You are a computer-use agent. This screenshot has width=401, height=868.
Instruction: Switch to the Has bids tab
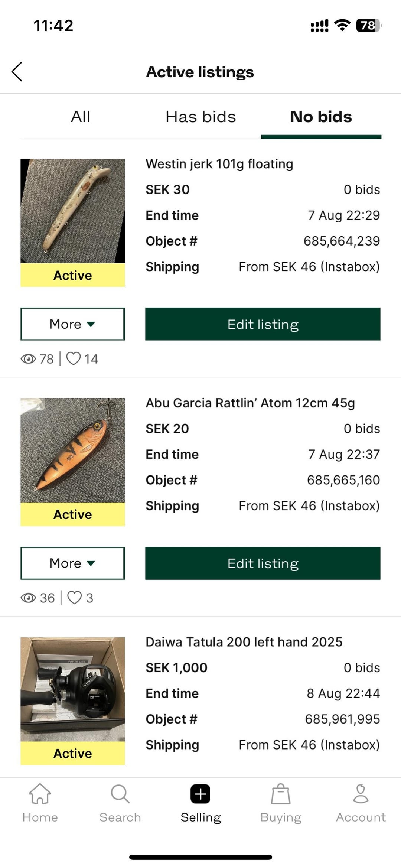point(200,117)
